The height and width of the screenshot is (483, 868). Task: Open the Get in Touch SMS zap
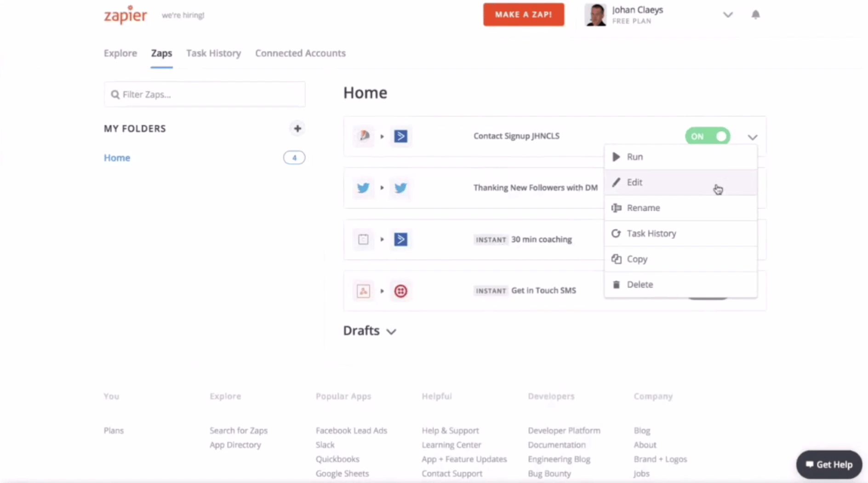(543, 291)
